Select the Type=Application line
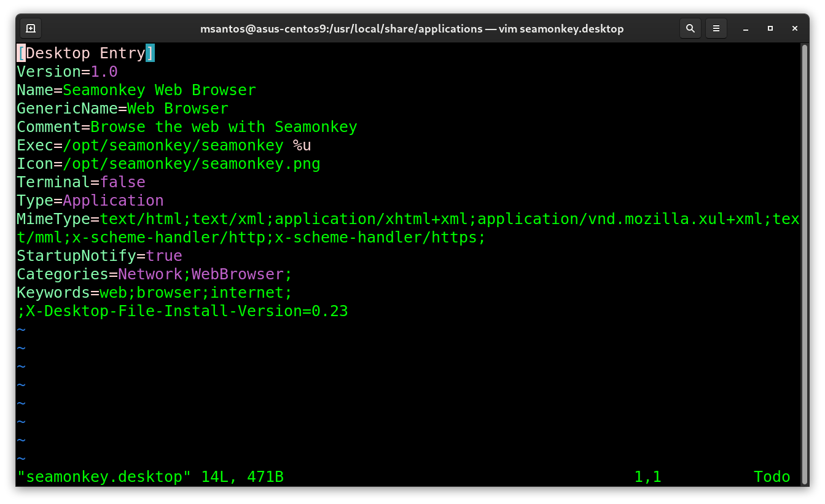The height and width of the screenshot is (504, 825). [90, 201]
